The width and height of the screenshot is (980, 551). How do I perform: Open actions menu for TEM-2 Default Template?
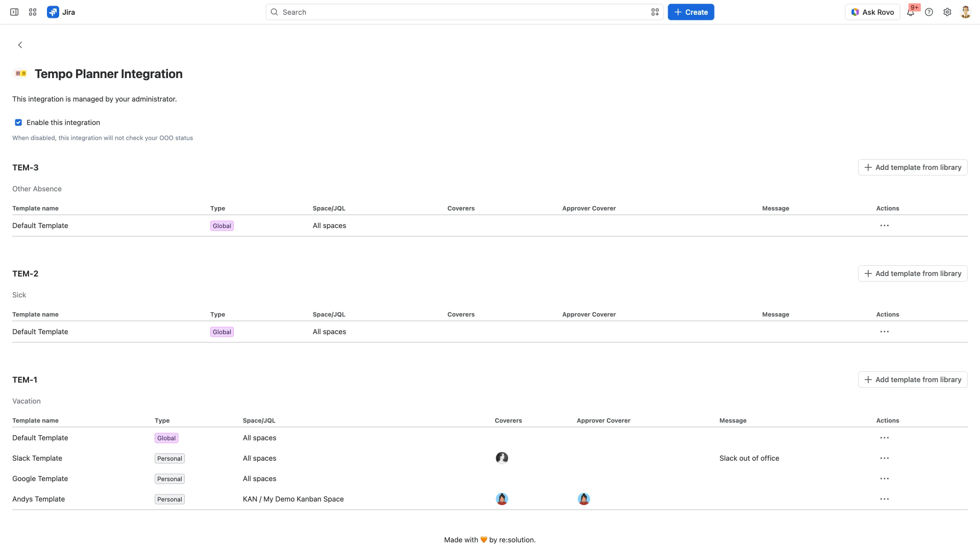point(885,332)
